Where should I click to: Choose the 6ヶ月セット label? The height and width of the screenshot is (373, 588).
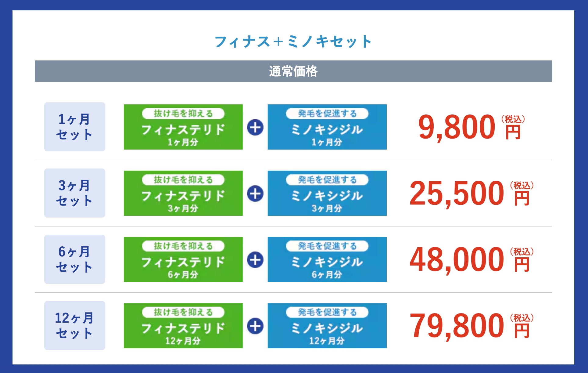point(75,259)
